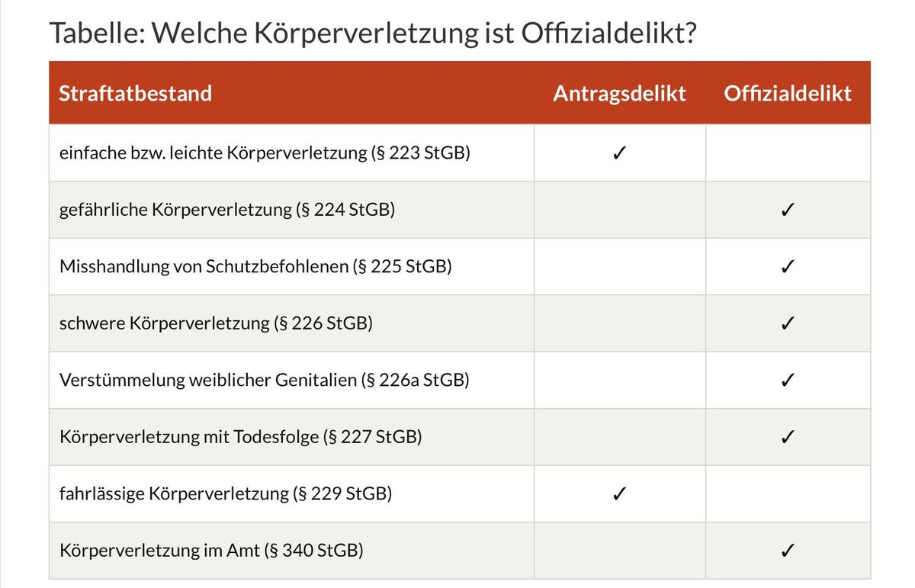
Task: Click the Antragsdelikt column header
Action: [x=619, y=94]
